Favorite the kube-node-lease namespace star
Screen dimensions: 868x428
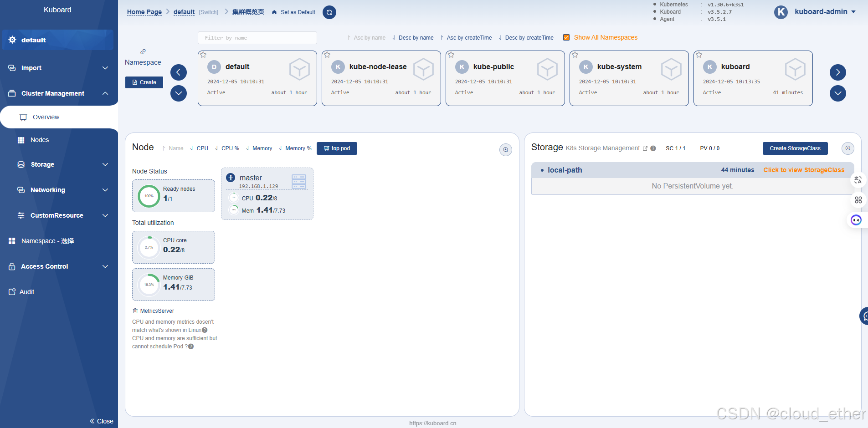[327, 55]
